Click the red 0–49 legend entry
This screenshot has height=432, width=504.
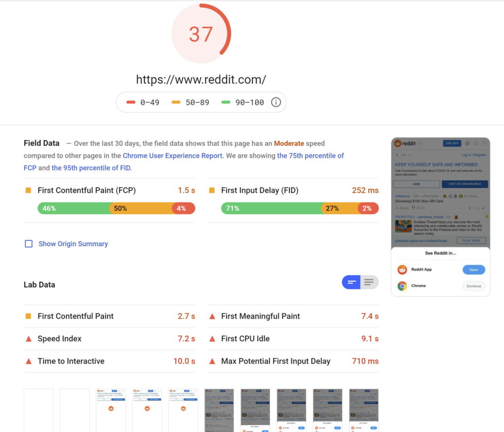143,102
